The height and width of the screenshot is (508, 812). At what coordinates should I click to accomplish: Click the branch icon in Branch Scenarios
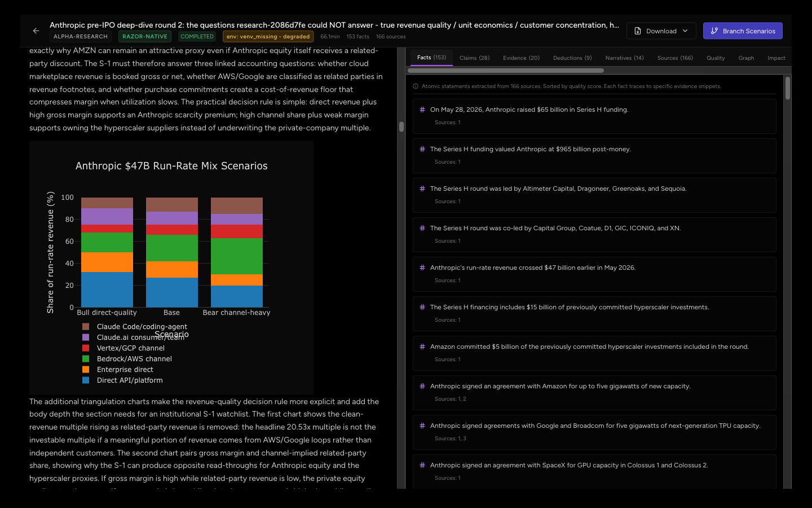pyautogui.click(x=714, y=31)
